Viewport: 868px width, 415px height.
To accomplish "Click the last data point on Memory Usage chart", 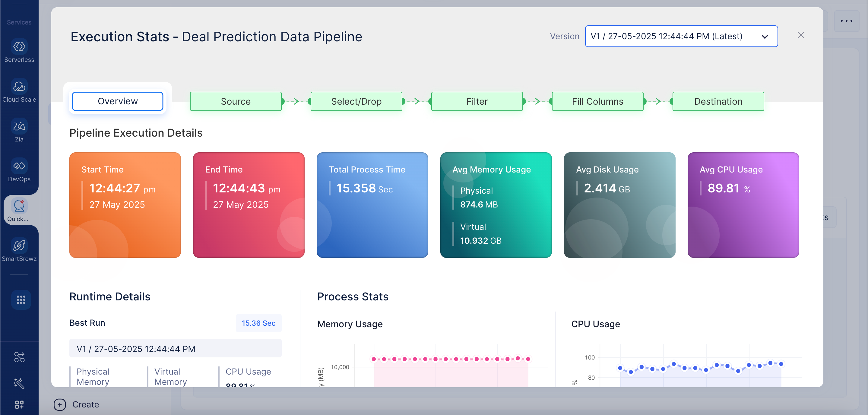I will pyautogui.click(x=528, y=359).
